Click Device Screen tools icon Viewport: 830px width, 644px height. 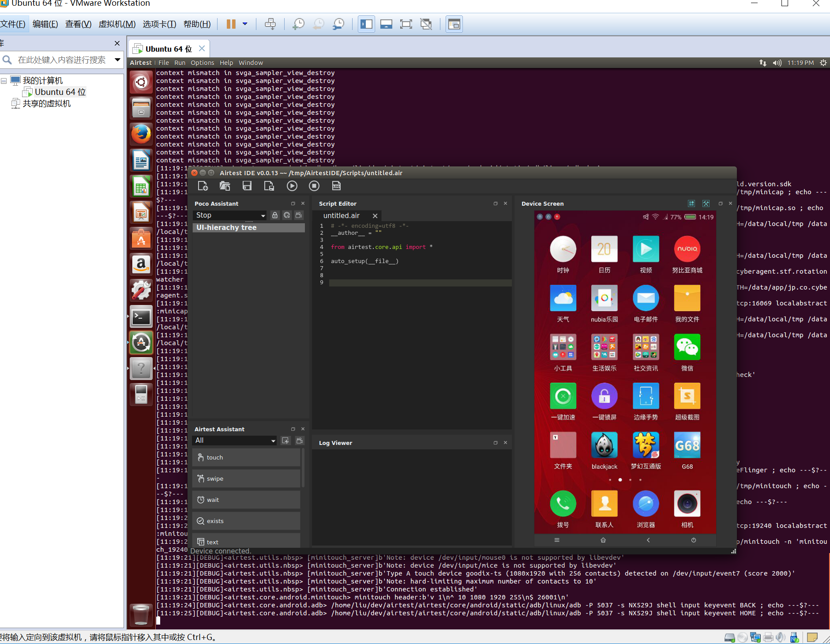[706, 203]
